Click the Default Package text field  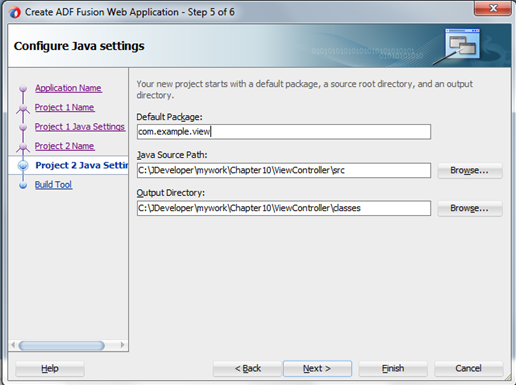coord(284,132)
